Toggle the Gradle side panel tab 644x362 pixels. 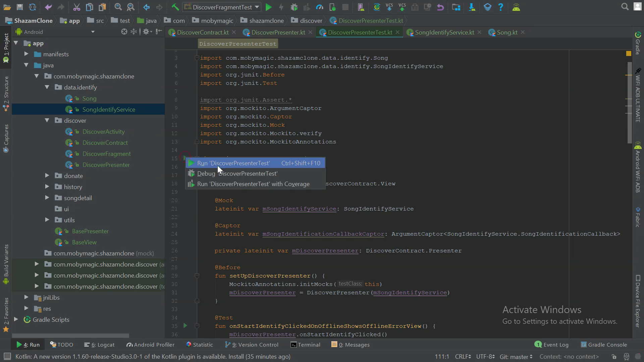638,44
